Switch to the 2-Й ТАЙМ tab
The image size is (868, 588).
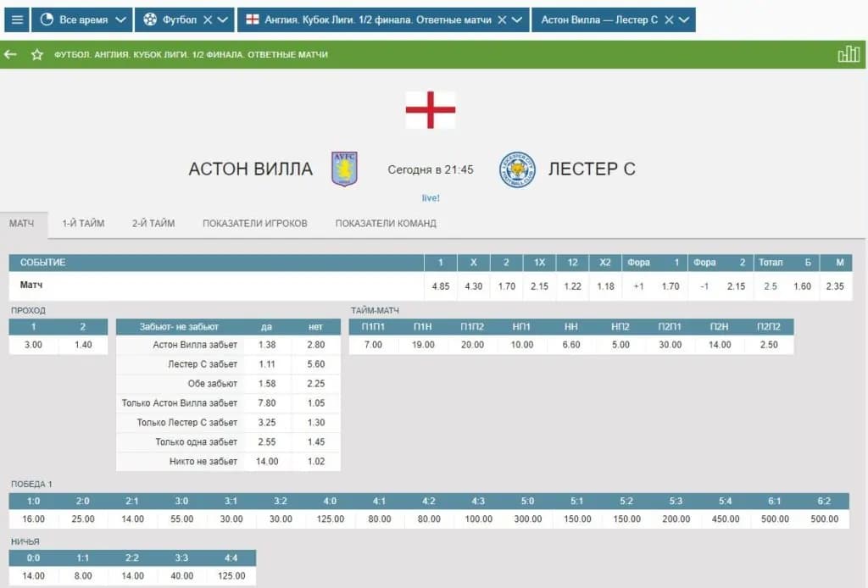point(153,224)
